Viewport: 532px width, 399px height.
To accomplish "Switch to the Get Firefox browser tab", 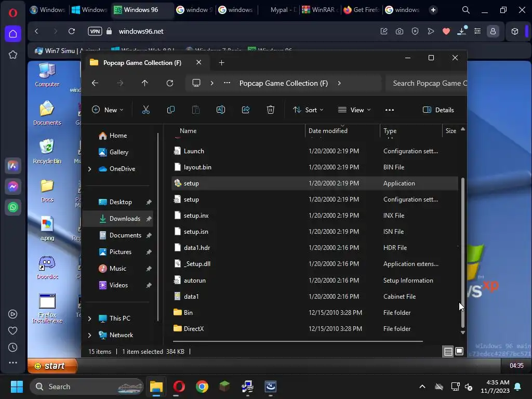I will [x=362, y=10].
